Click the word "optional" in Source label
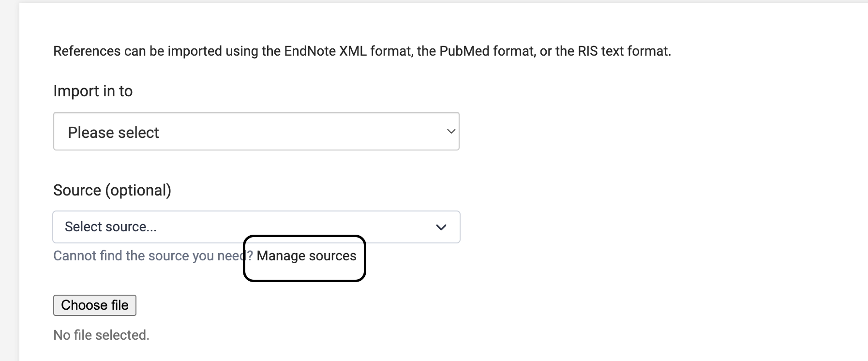 [x=138, y=190]
